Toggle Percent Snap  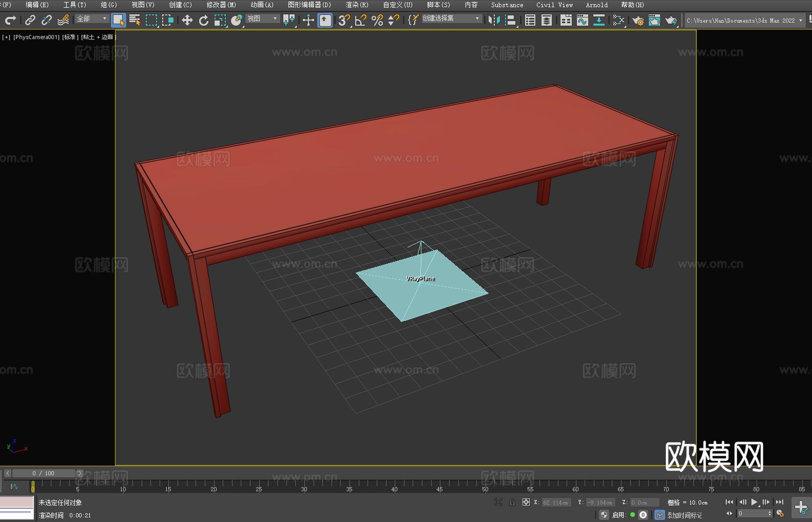(377, 20)
